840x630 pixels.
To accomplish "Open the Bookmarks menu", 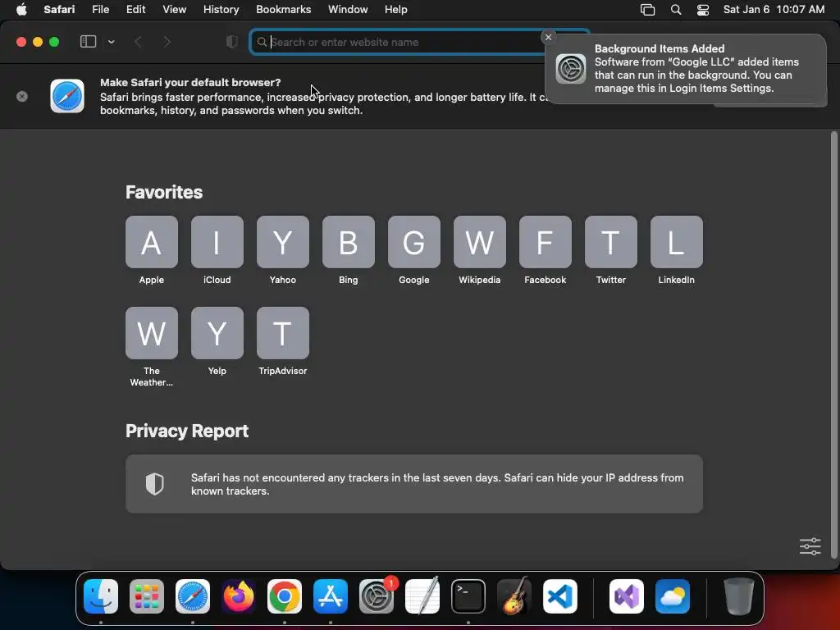I will [283, 9].
